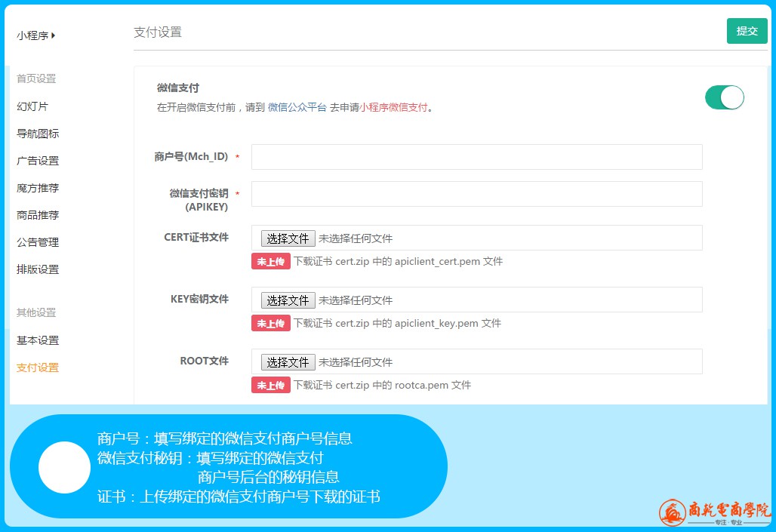Open 排版设置 in the sidebar
The image size is (776, 532).
tap(38, 269)
